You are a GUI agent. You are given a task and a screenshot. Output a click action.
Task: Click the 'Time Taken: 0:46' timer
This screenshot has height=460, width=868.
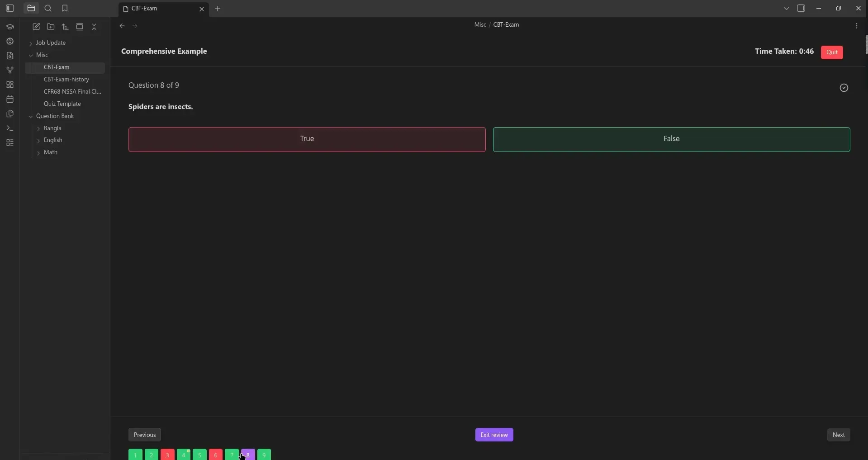784,52
